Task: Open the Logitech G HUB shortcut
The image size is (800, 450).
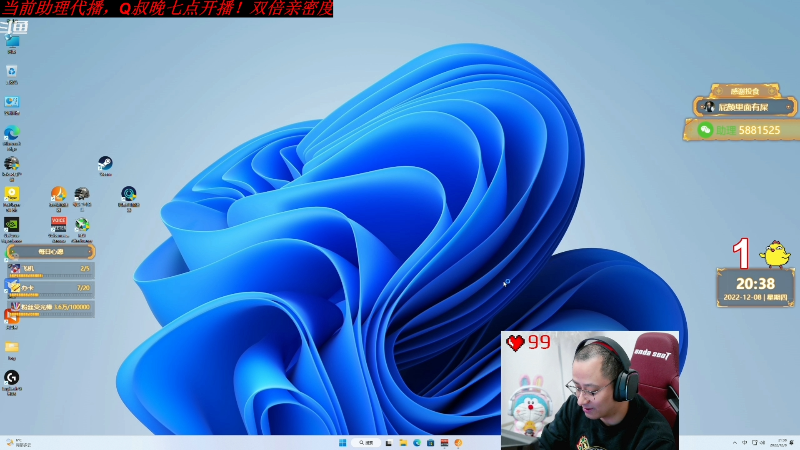Action: pos(12,382)
